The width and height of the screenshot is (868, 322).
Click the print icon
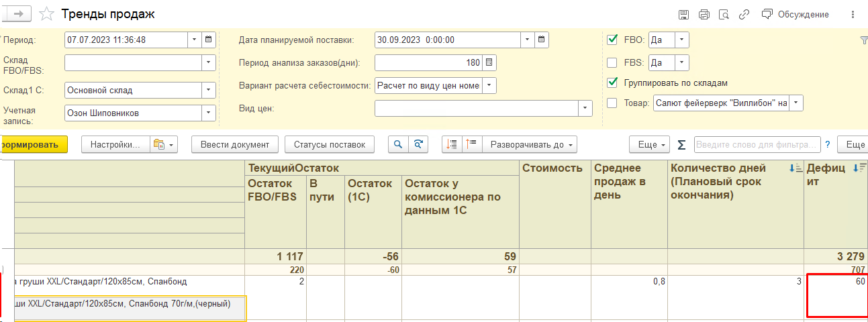tap(704, 14)
